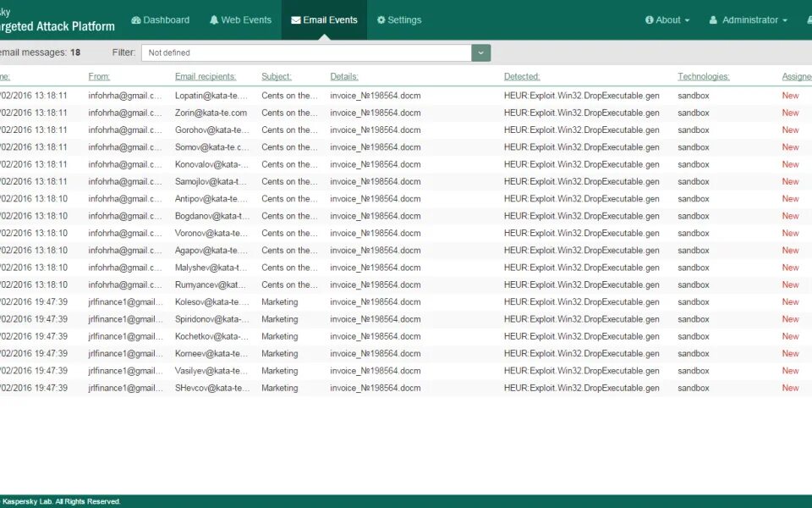The width and height of the screenshot is (812, 508).
Task: Select the Samojlov recipient cell
Action: click(211, 181)
